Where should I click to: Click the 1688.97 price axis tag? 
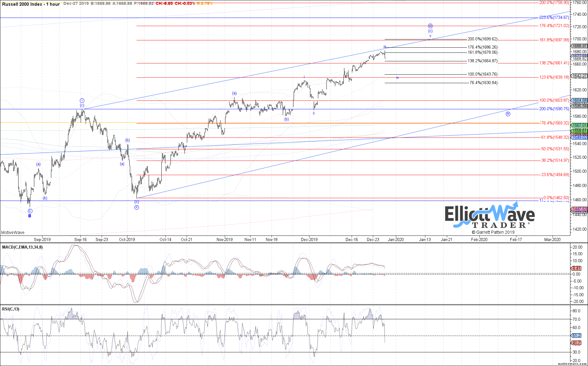(x=579, y=46)
